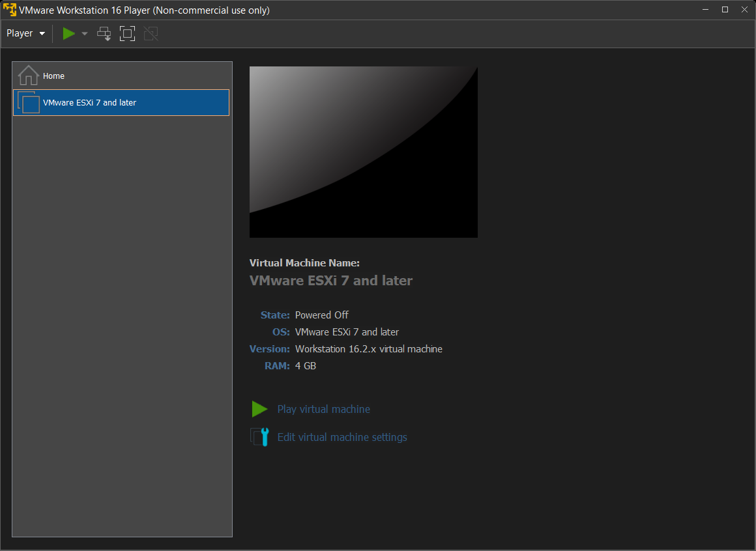Click the wrench settings icon

pos(260,437)
